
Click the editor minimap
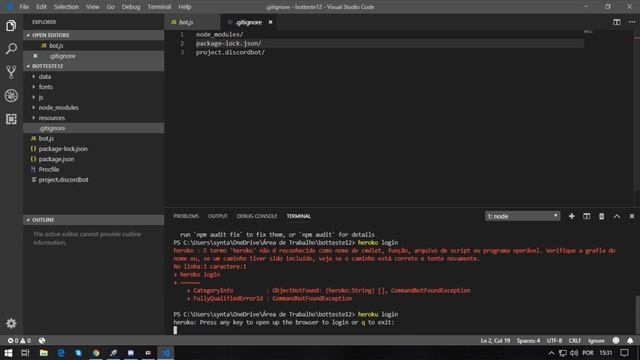tap(588, 31)
